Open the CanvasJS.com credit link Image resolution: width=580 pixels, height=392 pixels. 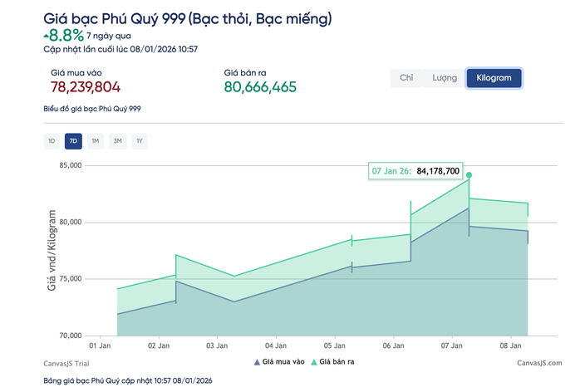(538, 363)
